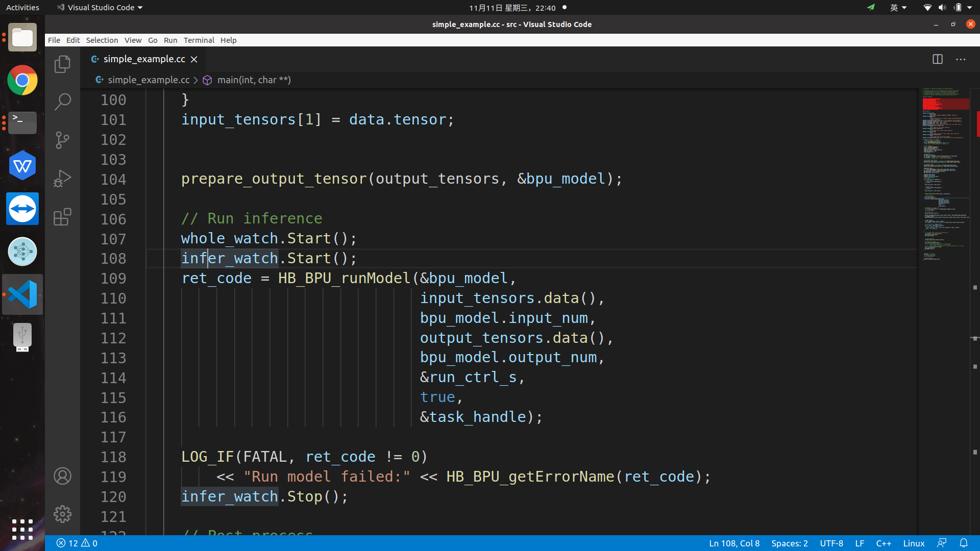Viewport: 980px width, 551px height.
Task: Open the input method language dropdown
Action: click(x=898, y=8)
